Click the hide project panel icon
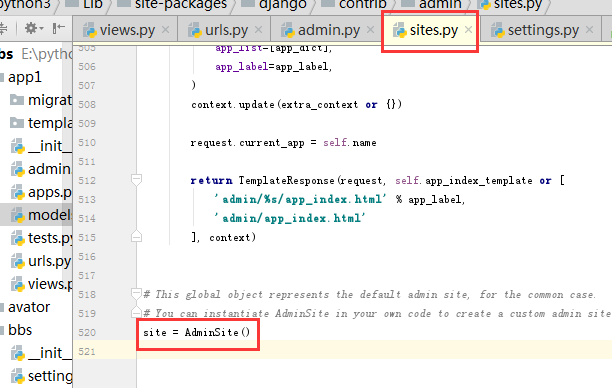The width and height of the screenshot is (612, 388). tap(59, 28)
